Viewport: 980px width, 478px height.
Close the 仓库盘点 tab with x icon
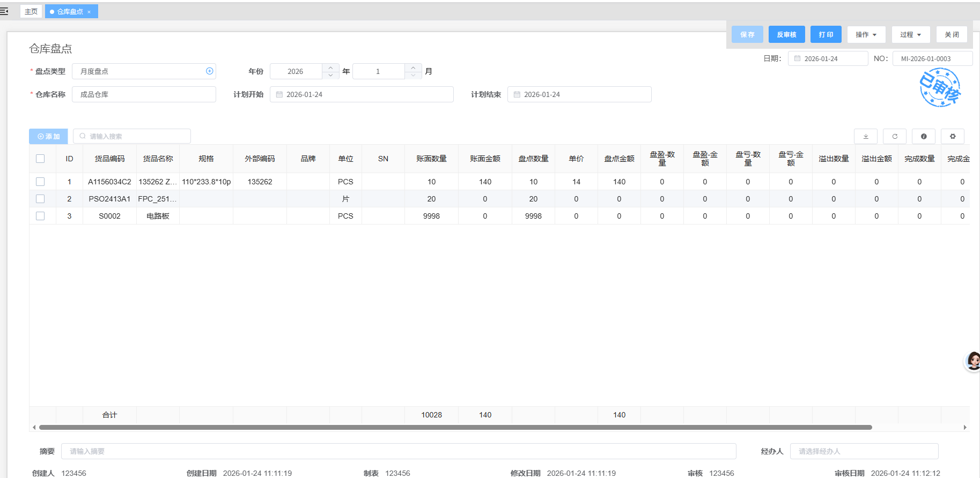89,12
